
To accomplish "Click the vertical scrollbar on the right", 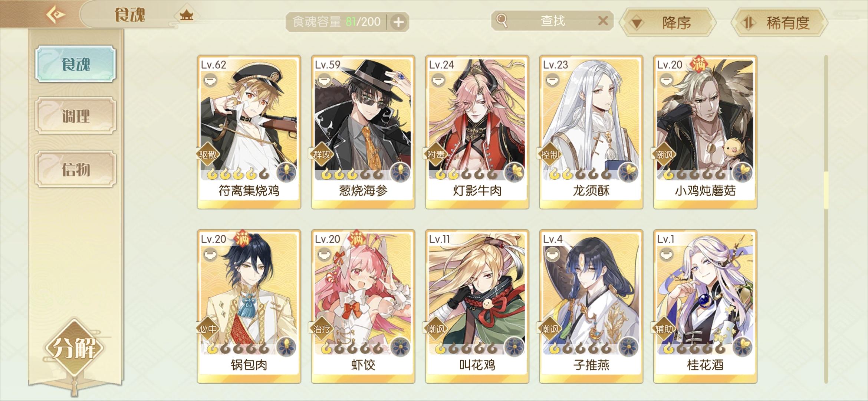I will click(x=826, y=219).
